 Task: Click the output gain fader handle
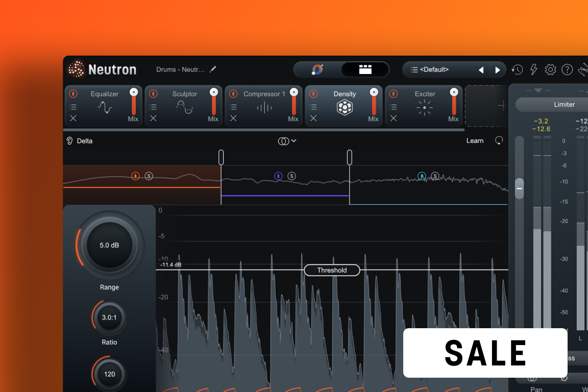[x=520, y=188]
